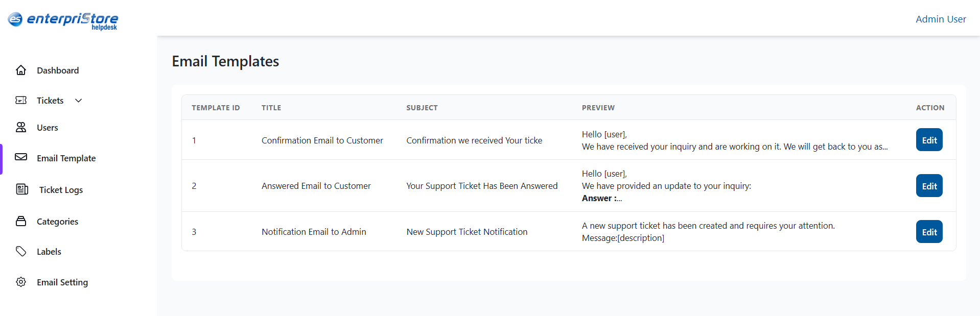Edit the Confirmation Email to Customer template

929,140
